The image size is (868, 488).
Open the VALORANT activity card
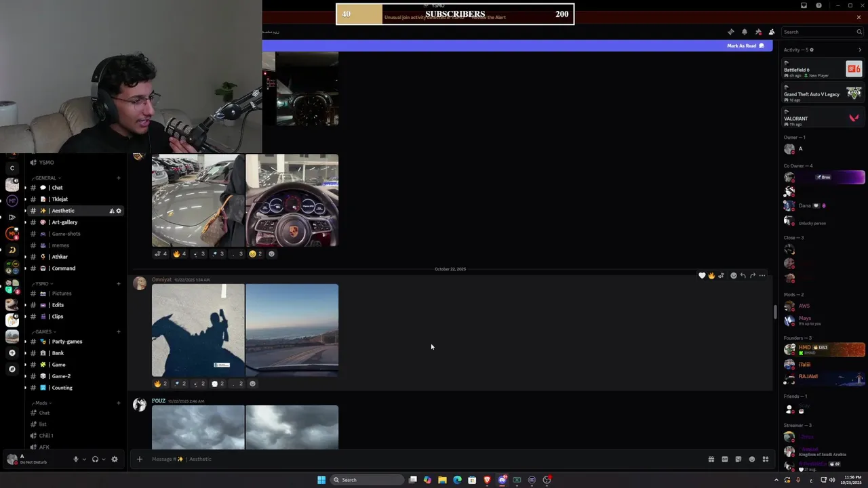[x=823, y=118]
